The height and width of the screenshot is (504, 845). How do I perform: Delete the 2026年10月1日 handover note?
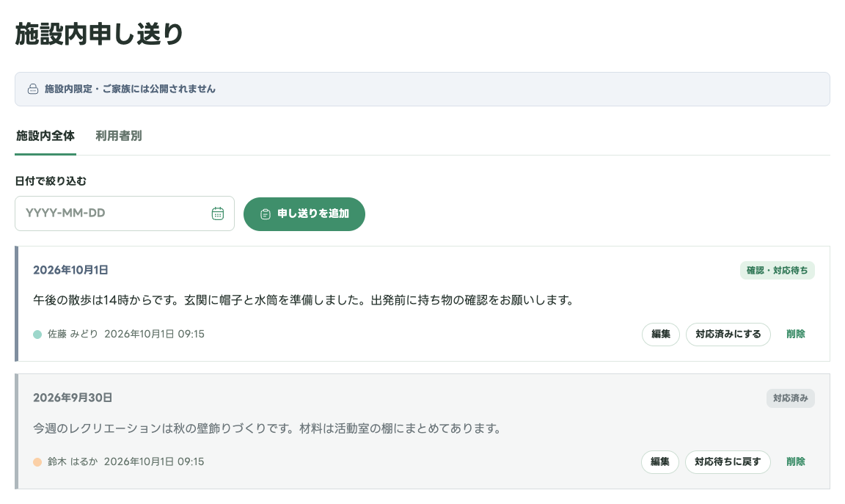pyautogui.click(x=795, y=335)
